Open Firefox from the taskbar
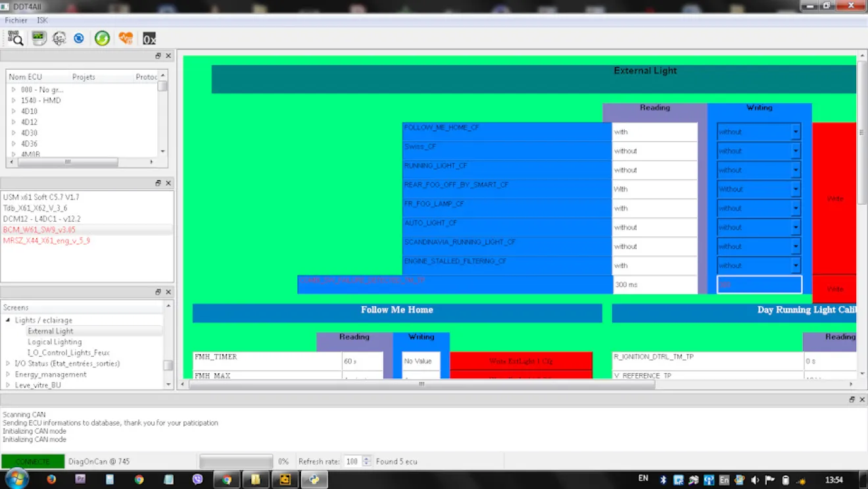The width and height of the screenshot is (868, 489). (x=51, y=480)
